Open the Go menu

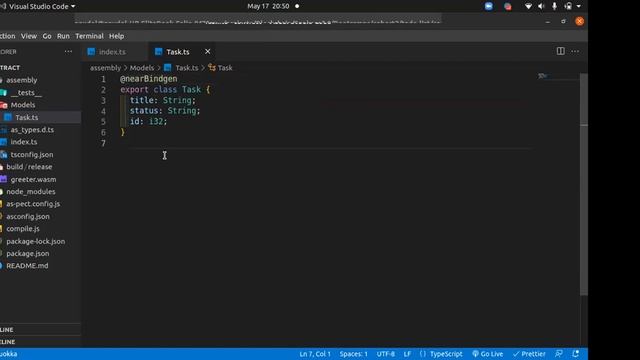[x=47, y=36]
